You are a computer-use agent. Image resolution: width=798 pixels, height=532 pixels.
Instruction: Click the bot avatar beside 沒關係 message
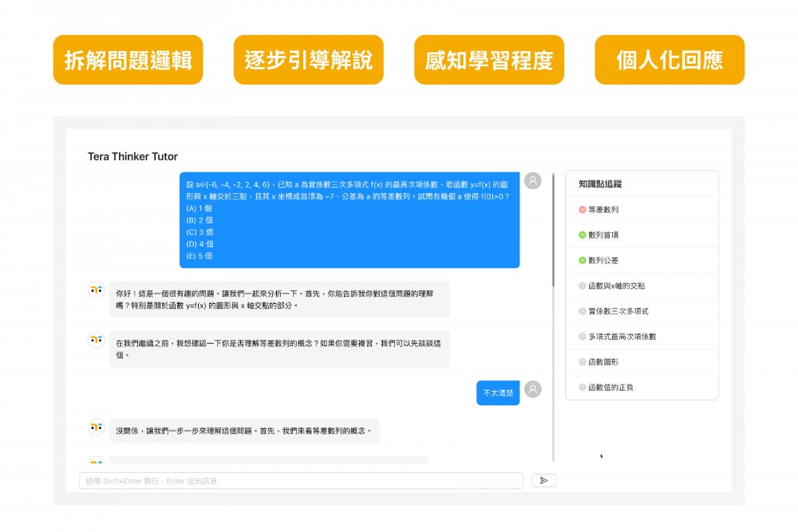click(x=96, y=428)
